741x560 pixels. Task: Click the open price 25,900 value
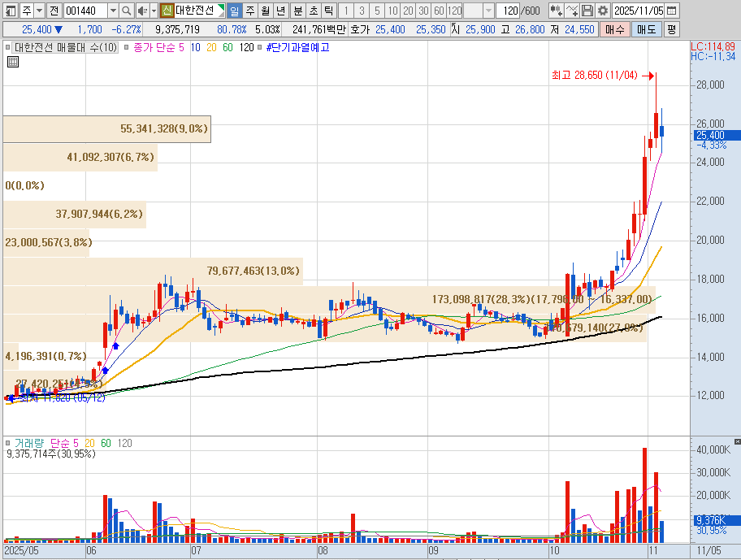(480, 30)
